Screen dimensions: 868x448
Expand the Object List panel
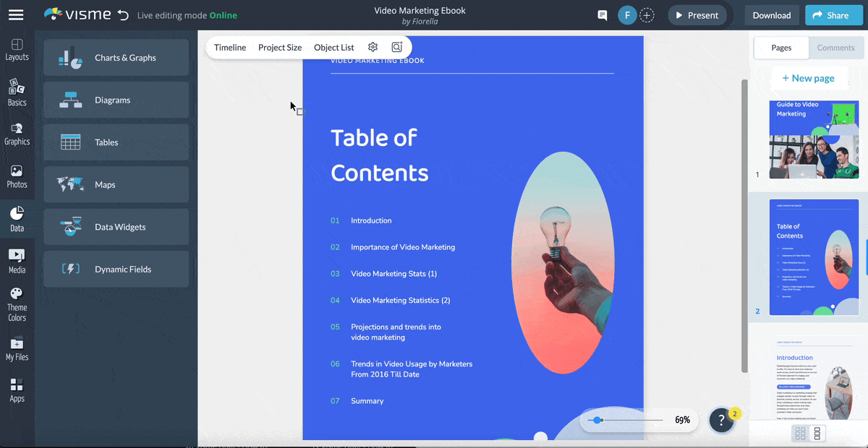[x=333, y=47]
